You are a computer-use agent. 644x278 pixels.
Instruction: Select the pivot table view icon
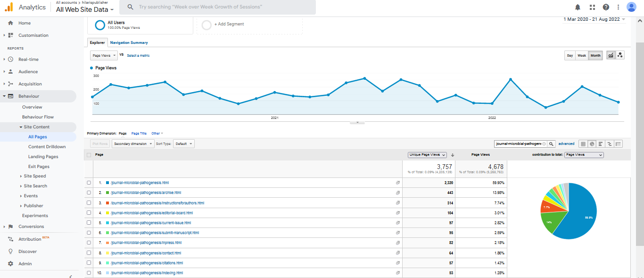click(x=619, y=144)
